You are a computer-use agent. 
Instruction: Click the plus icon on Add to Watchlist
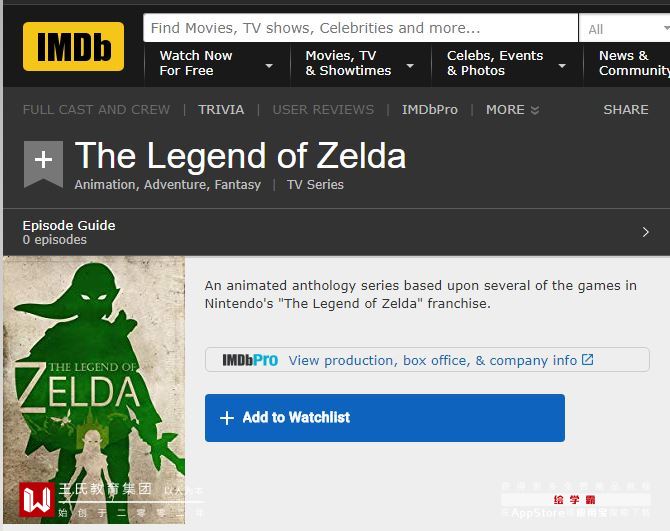(227, 418)
